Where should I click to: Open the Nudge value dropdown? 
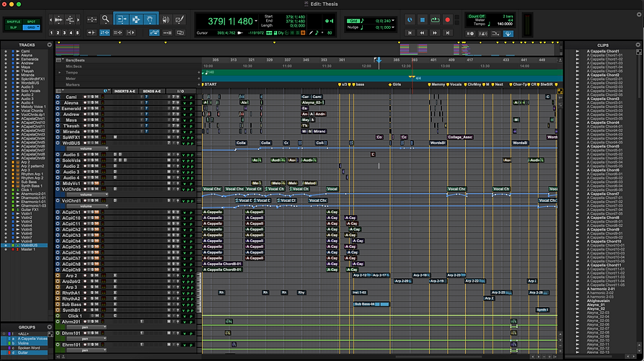click(x=393, y=27)
